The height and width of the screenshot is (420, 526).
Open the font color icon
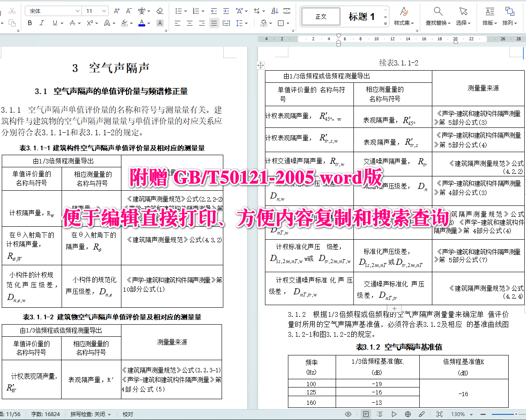pyautogui.click(x=142, y=23)
